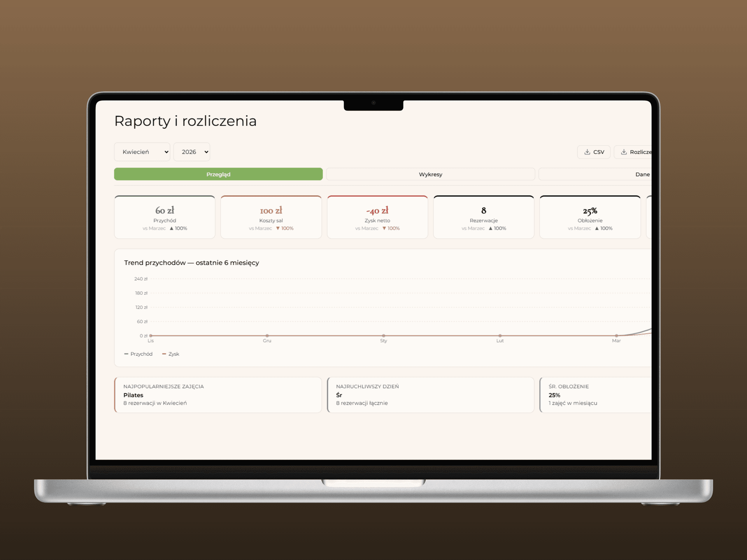
Task: Click 'vs Marzec' under Obłożenie
Action: 579,228
